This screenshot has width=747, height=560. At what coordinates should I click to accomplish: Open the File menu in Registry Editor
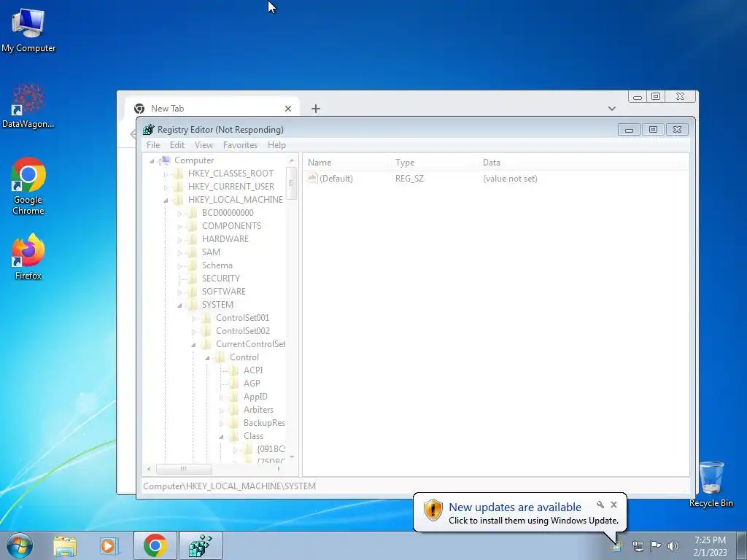click(153, 145)
